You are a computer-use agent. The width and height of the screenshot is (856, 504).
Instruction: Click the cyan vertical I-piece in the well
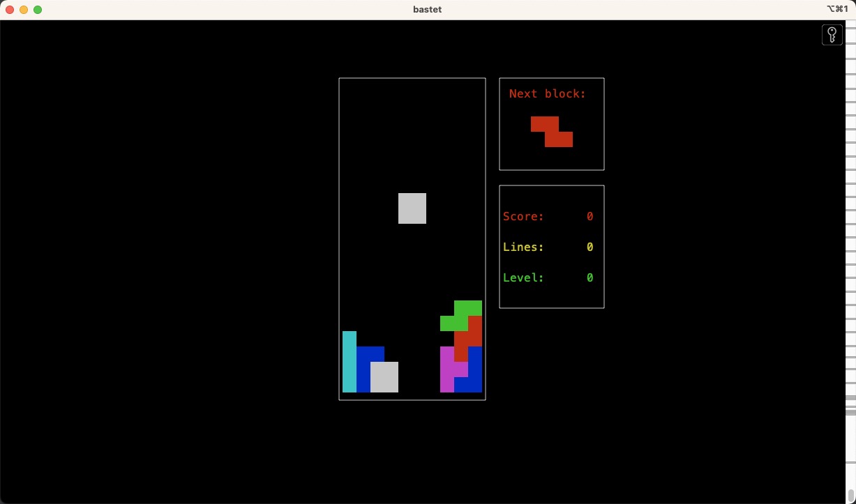click(x=349, y=361)
